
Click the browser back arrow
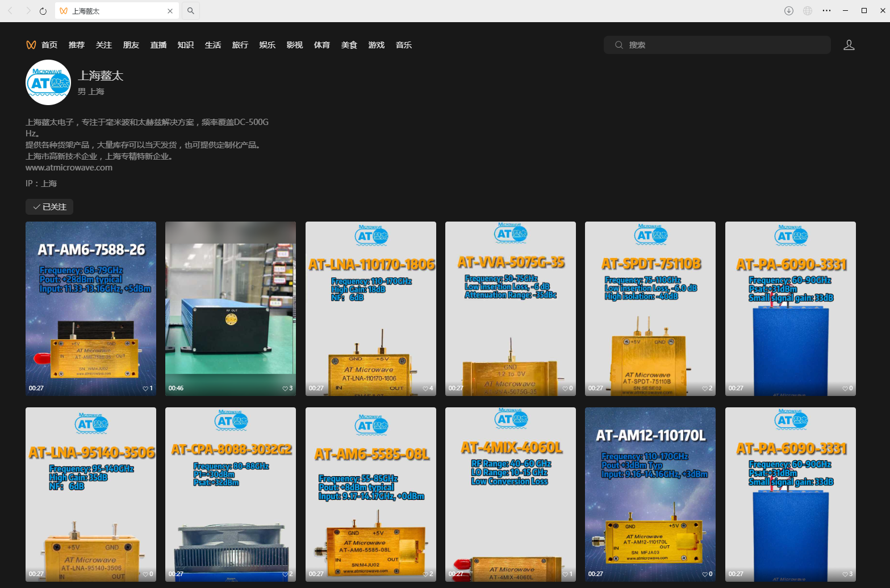point(10,11)
